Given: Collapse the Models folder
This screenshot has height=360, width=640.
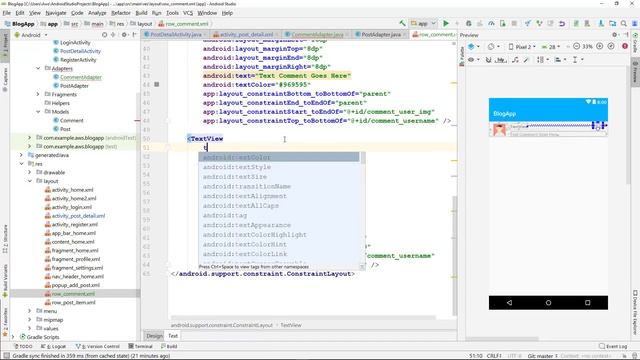Looking at the screenshot, I should (x=38, y=111).
